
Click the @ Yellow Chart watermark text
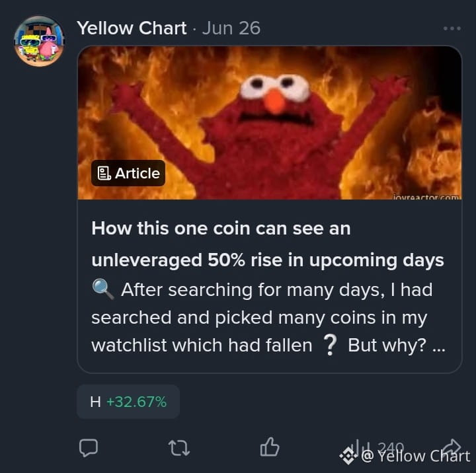pyautogui.click(x=416, y=456)
